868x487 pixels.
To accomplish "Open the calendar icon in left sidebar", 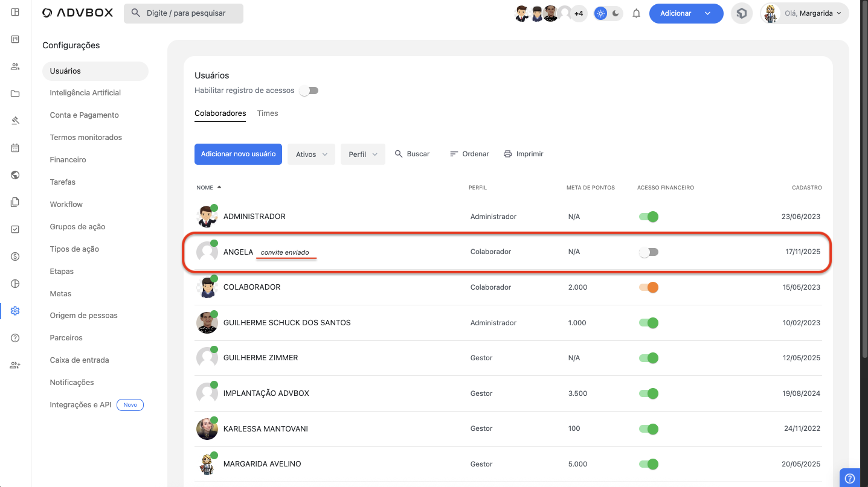I will point(15,148).
